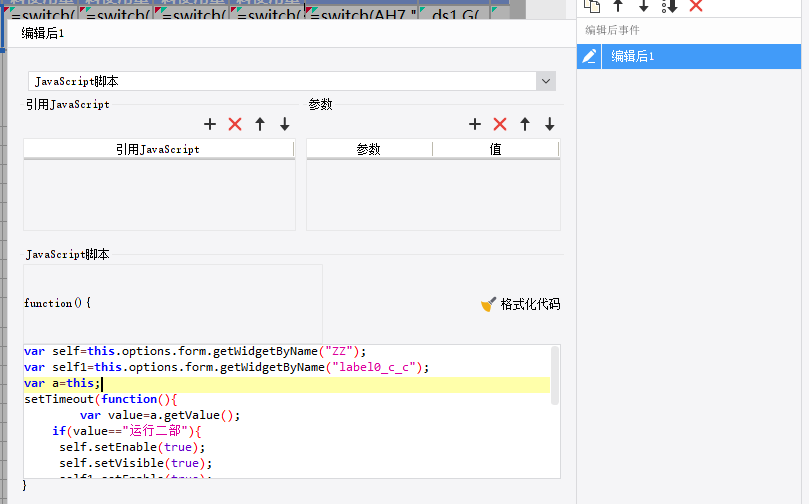809x504 pixels.
Task: Click the JavaScript脚本 combo box field
Action: (282, 81)
